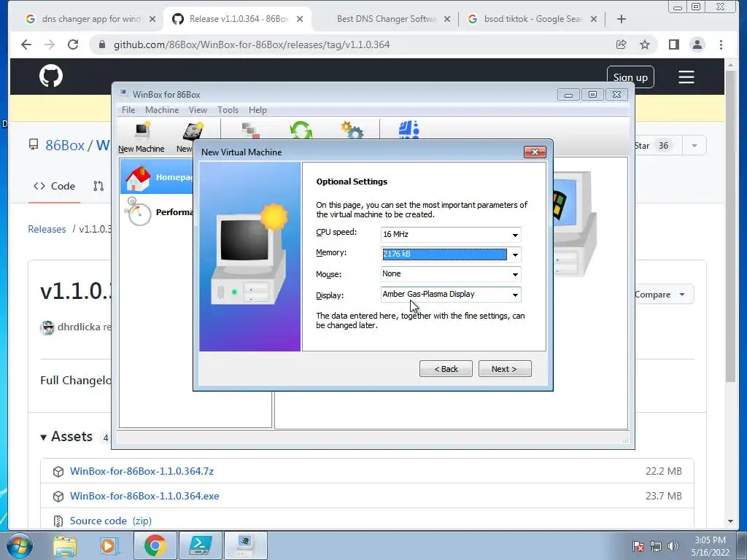Click the Back button in wizard
The width and height of the screenshot is (747, 560).
[446, 369]
